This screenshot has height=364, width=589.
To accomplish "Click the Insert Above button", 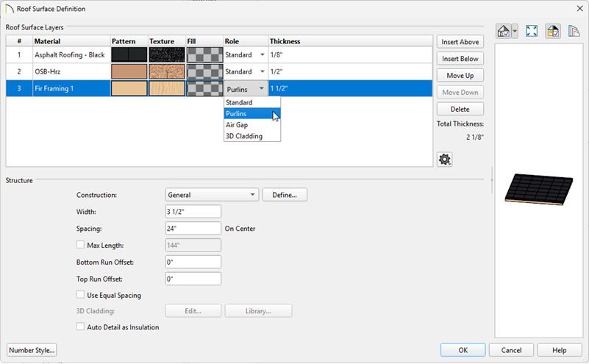I will pyautogui.click(x=460, y=42).
